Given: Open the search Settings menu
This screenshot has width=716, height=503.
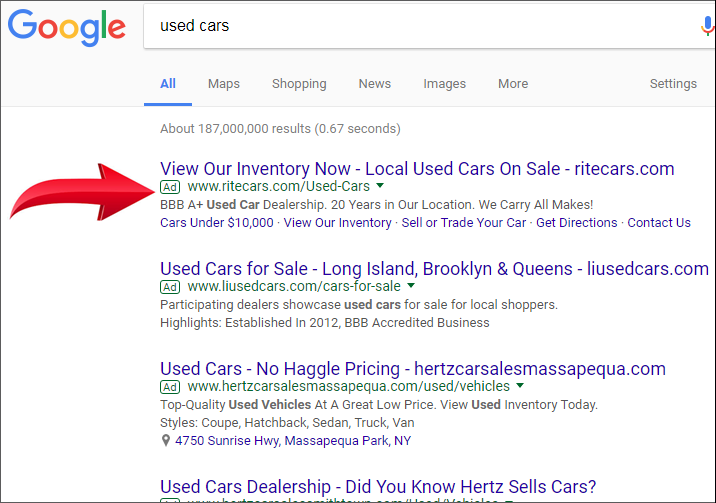Looking at the screenshot, I should click(673, 84).
